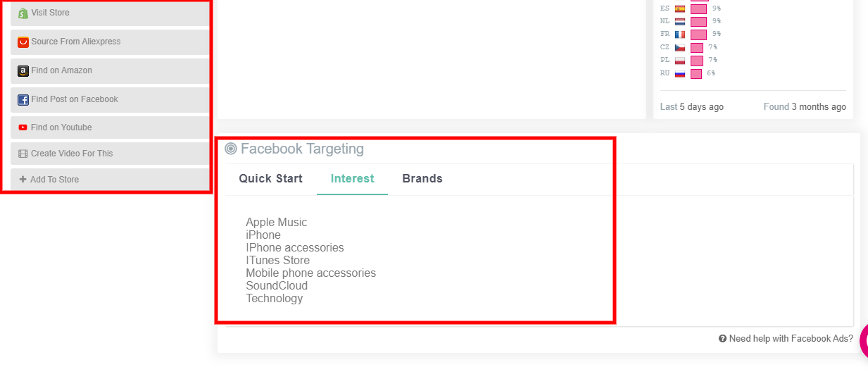Click the pink bar for Russia
The image size is (868, 379).
(696, 73)
